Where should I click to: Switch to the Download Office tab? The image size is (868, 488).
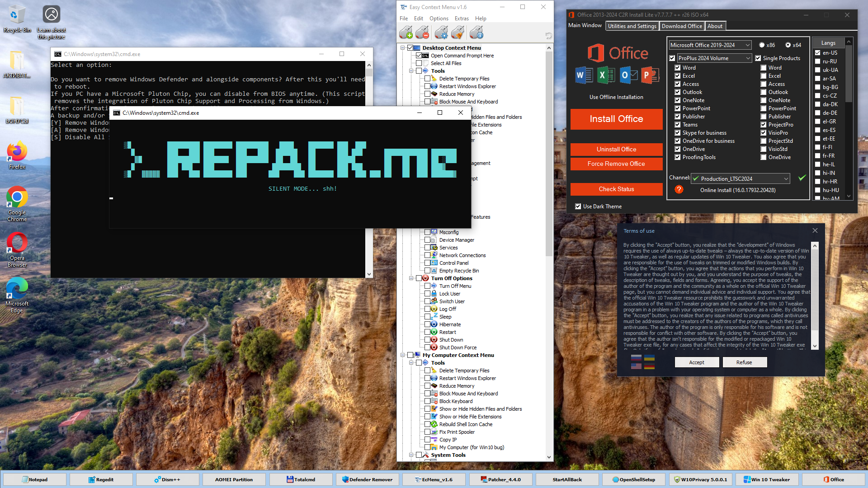[682, 26]
